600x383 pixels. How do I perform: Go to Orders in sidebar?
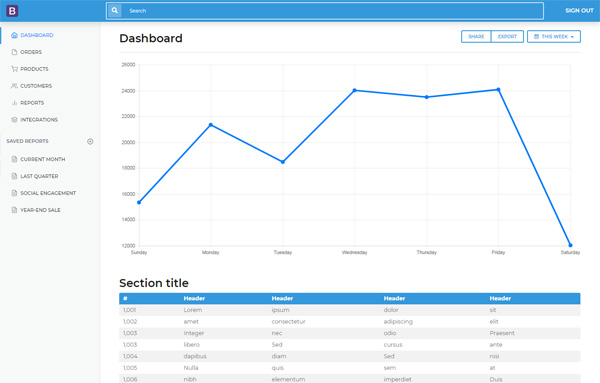click(x=31, y=52)
